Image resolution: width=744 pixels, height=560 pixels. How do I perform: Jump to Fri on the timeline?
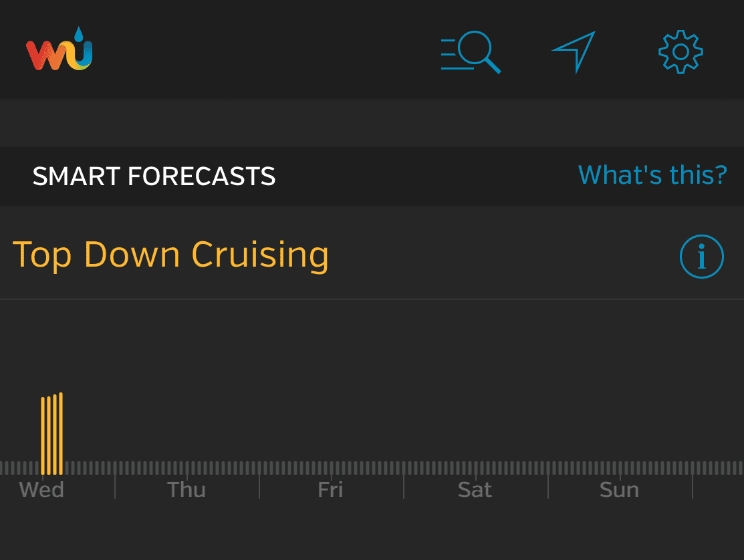(330, 490)
